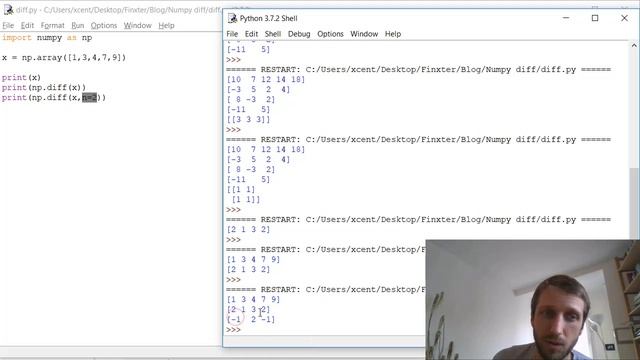Viewport: 640px width, 360px height.
Task: Click the last >>> prompt in shell
Action: [233, 329]
